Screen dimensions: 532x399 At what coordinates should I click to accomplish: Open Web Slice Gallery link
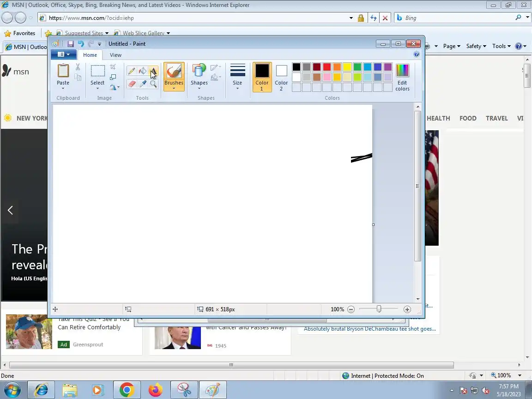pos(143,33)
